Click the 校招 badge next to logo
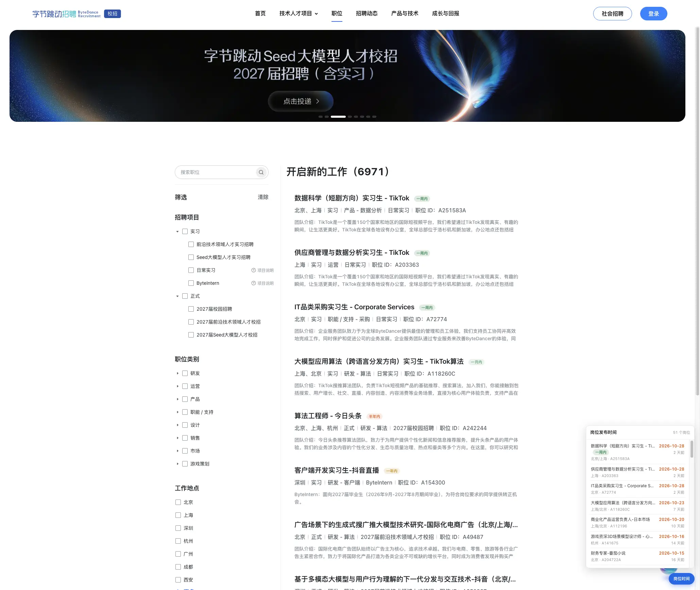 113,14
